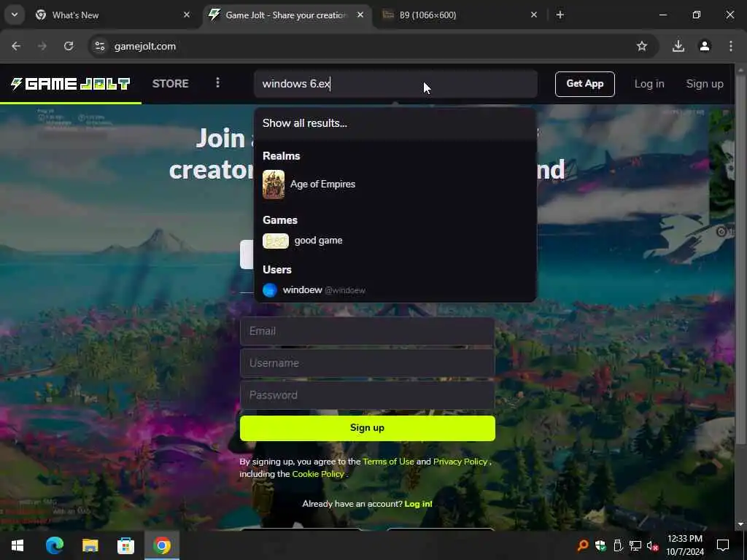The width and height of the screenshot is (747, 560).
Task: Open the STORE page
Action: coord(170,83)
